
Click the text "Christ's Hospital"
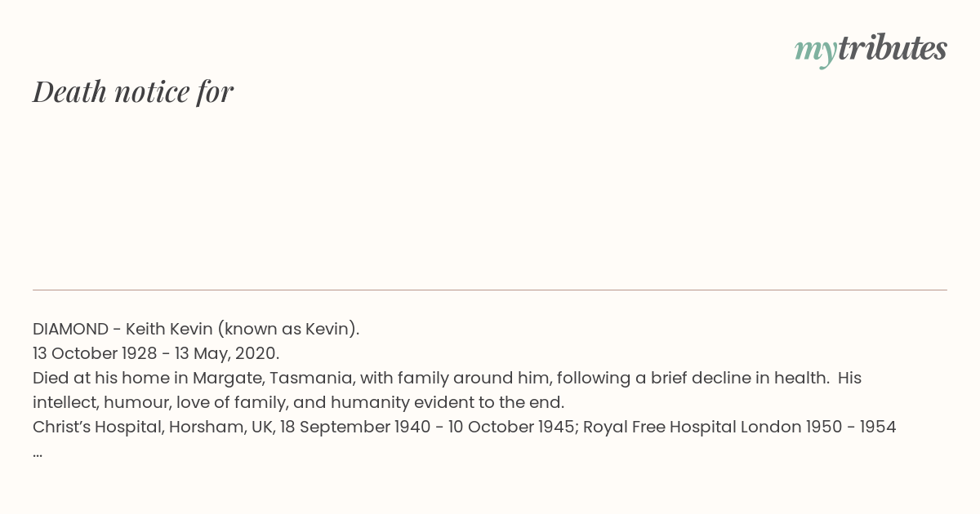point(98,428)
